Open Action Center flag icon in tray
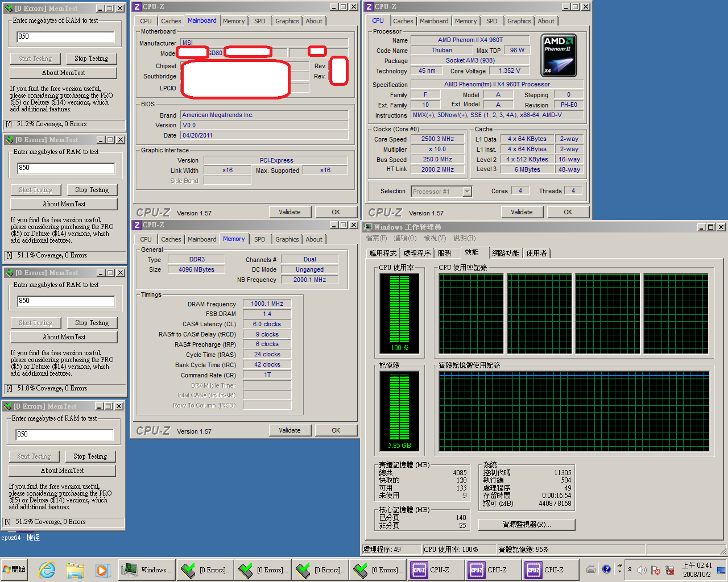728x582 pixels. pos(656,569)
